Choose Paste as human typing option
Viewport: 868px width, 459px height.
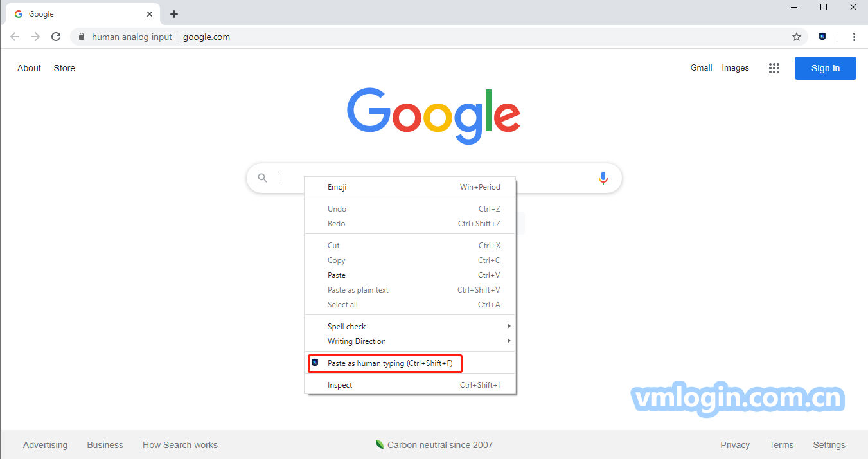coord(389,363)
